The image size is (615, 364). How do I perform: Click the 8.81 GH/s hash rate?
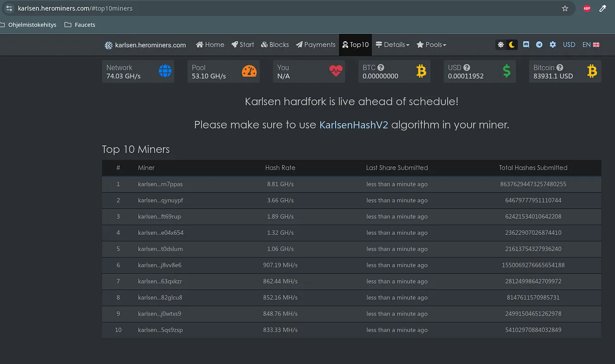click(280, 184)
